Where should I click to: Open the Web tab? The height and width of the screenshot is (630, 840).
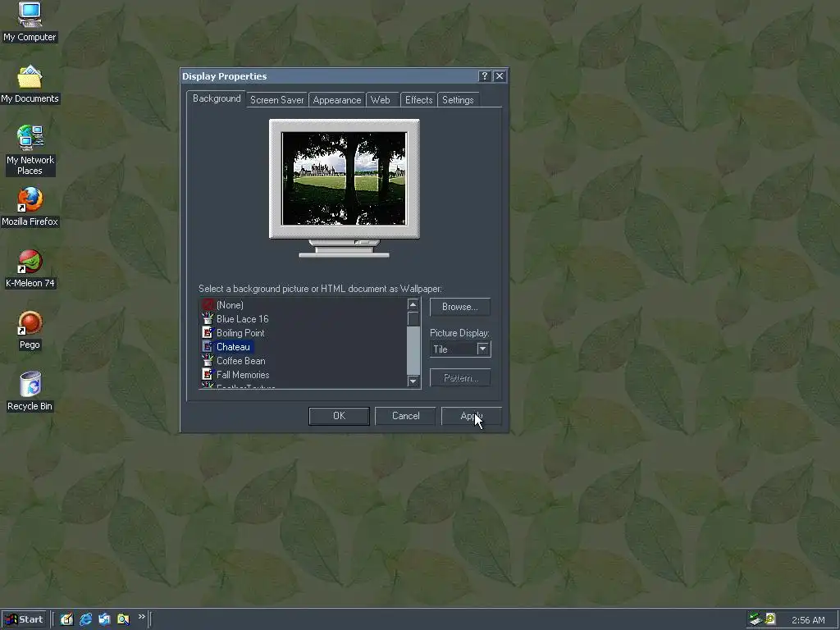[x=381, y=100]
